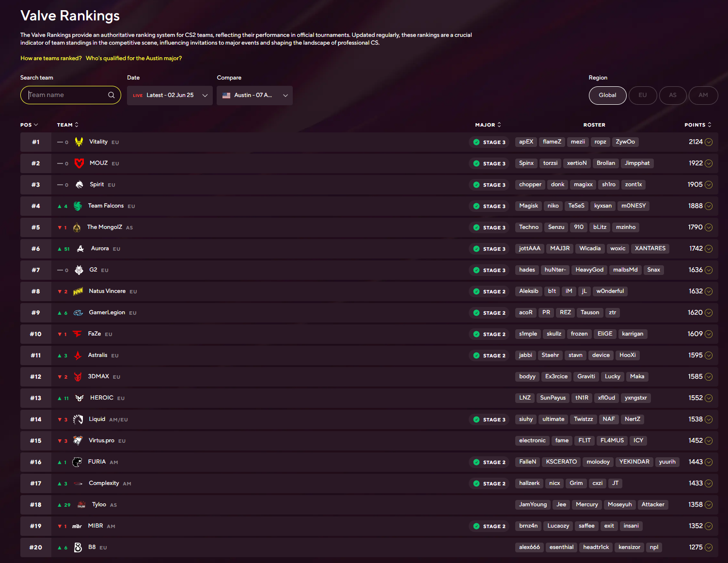Expand Aurora points details chevron
Viewport: 728px width, 563px height.
click(x=709, y=249)
